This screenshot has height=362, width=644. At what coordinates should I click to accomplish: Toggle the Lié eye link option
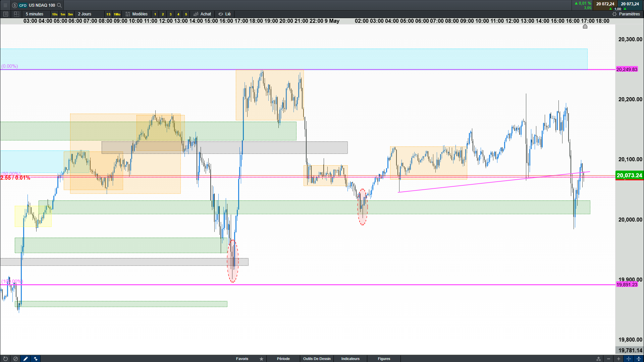pyautogui.click(x=224, y=14)
